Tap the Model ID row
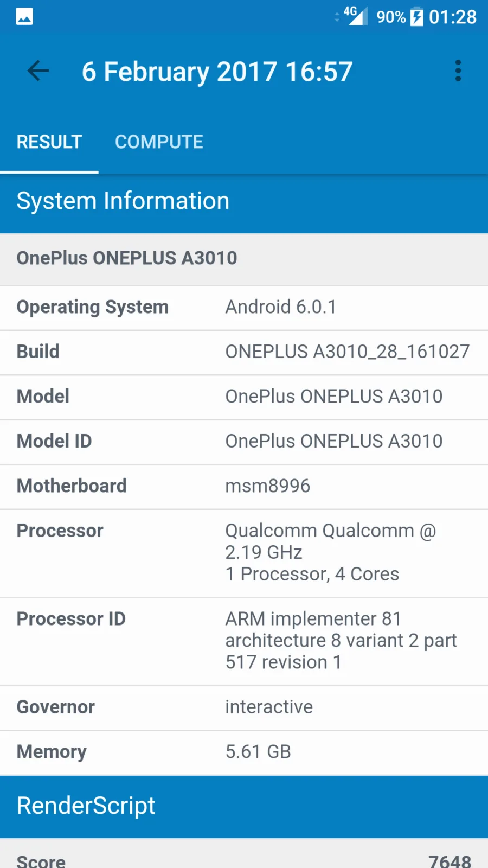This screenshot has width=488, height=868. [244, 442]
